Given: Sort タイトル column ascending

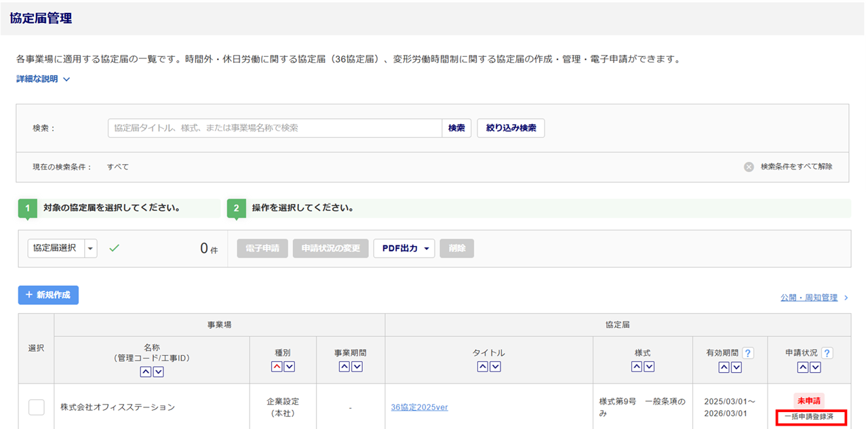Looking at the screenshot, I should tap(483, 367).
